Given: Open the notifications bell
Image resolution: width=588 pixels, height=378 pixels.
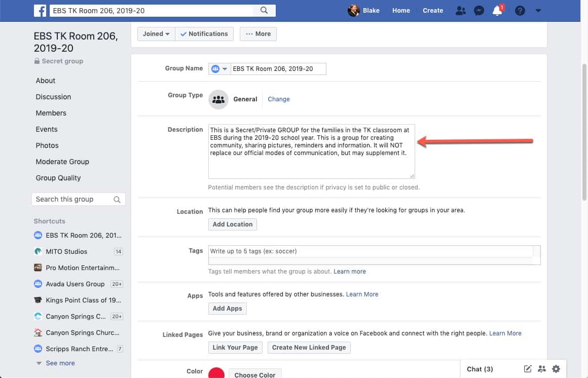Looking at the screenshot, I should coord(497,10).
